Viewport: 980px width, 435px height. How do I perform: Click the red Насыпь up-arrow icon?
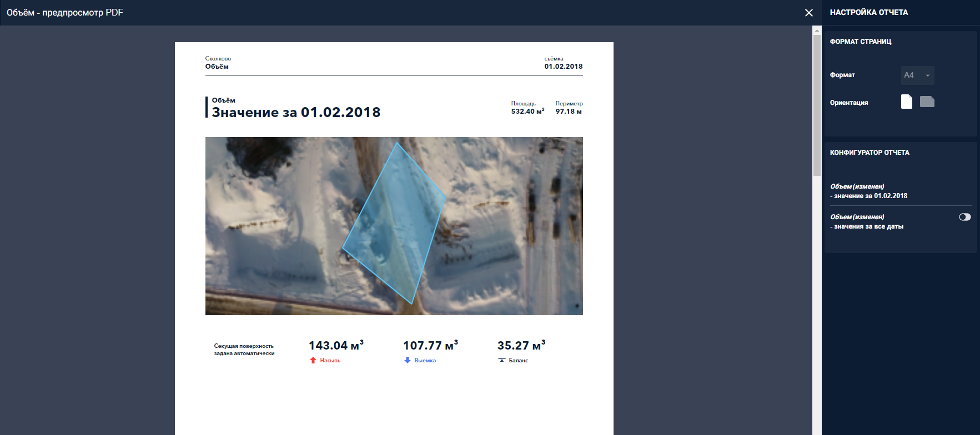pyautogui.click(x=313, y=361)
